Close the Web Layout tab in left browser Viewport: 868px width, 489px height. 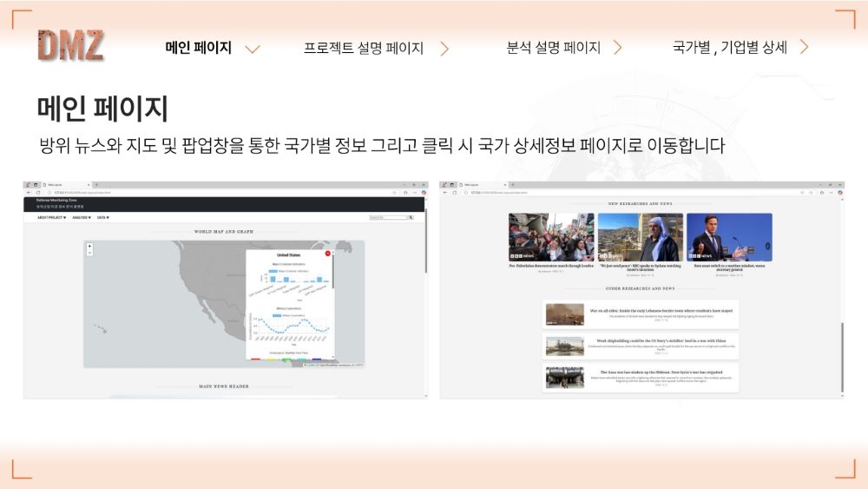pos(89,184)
